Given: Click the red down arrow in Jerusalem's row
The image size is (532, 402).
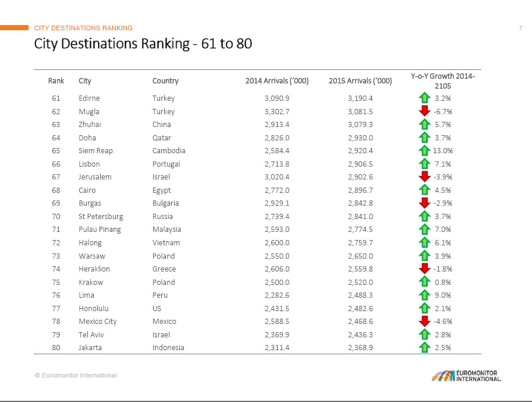Looking at the screenshot, I should coord(424,177).
